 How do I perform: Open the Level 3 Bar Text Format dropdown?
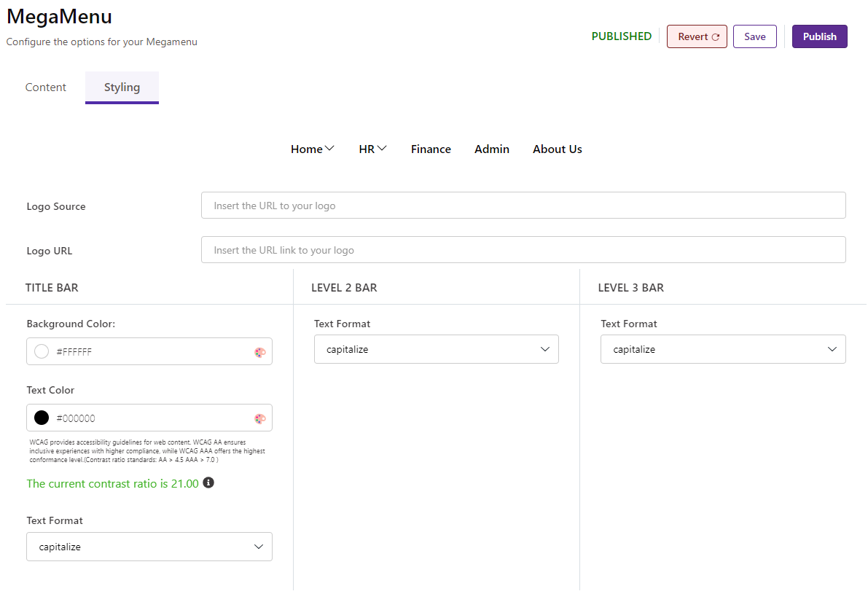[722, 349]
